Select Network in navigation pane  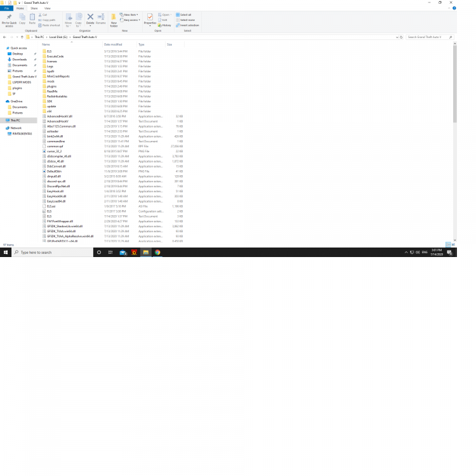16,128
